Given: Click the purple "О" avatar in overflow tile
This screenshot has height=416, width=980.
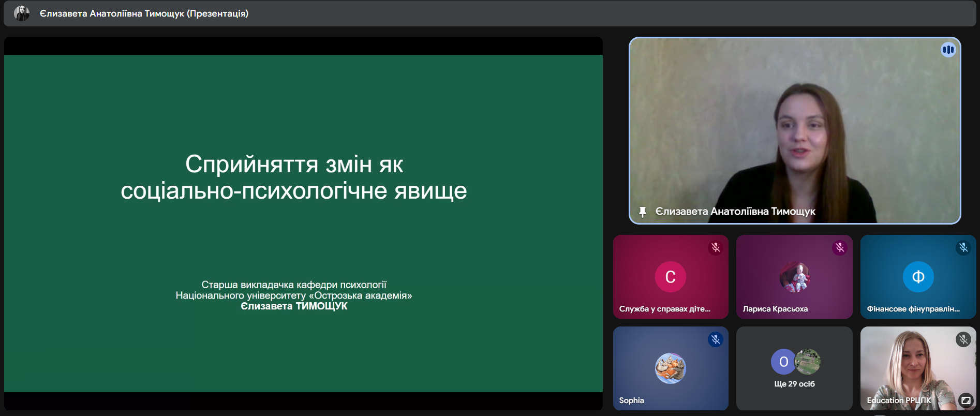Looking at the screenshot, I should [x=783, y=362].
